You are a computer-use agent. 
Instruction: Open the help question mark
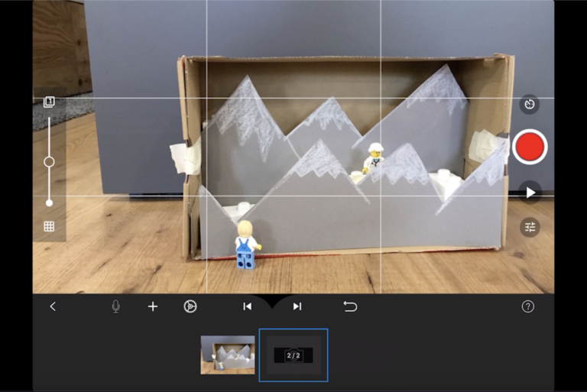527,306
